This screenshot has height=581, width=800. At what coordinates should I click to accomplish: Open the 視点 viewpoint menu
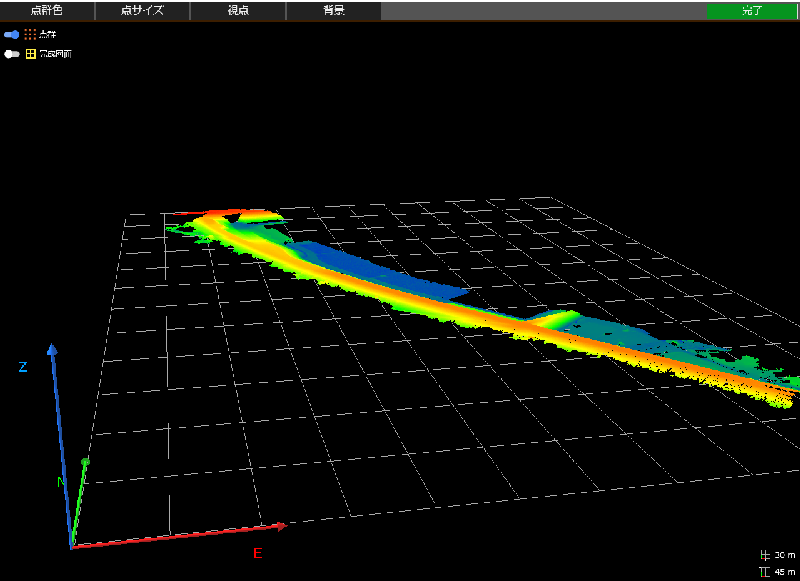[x=238, y=11]
